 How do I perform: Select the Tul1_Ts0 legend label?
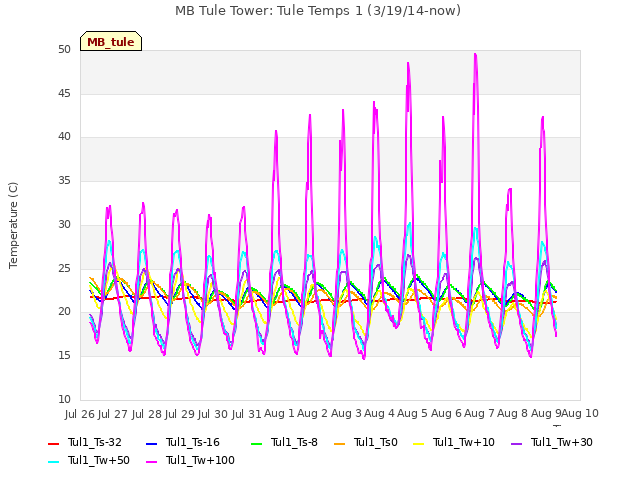click(x=376, y=442)
